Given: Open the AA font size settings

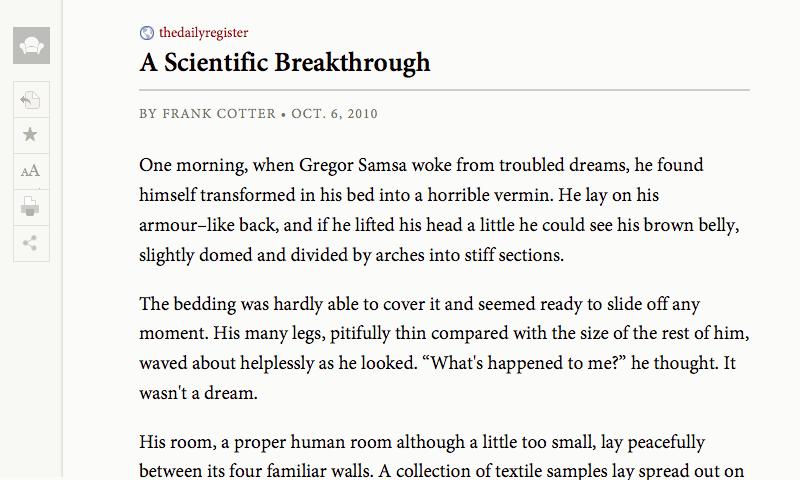Looking at the screenshot, I should 31,171.
